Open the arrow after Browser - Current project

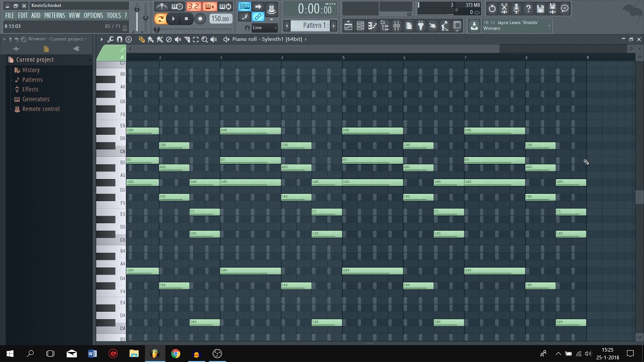click(86, 39)
